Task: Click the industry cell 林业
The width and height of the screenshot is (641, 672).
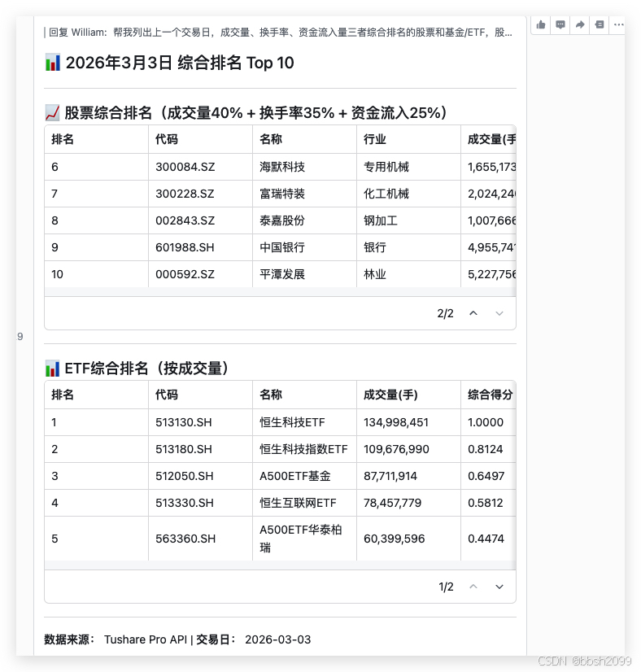Action: tap(375, 274)
